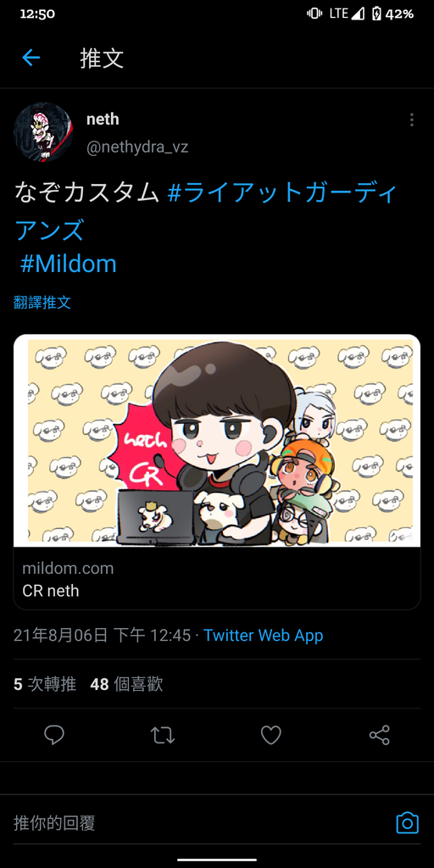Viewport: 434px width, 868px height.
Task: Tap the Twitter Web App source link
Action: coord(264,635)
